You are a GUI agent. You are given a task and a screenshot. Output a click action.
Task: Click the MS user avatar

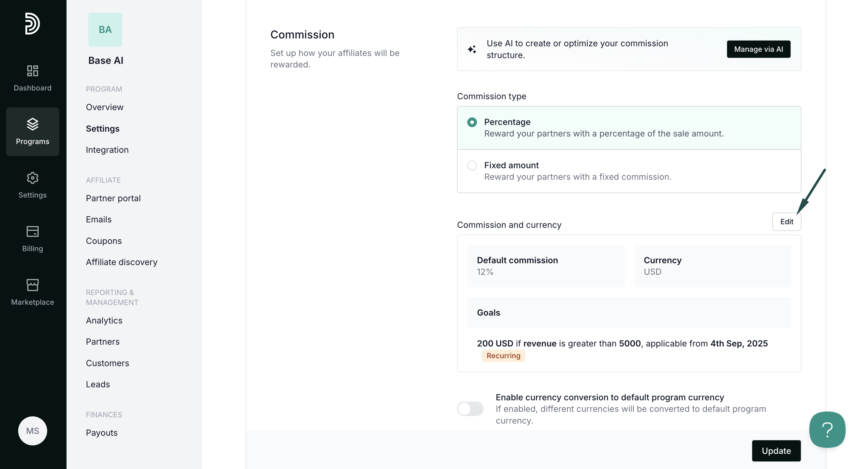(32, 431)
